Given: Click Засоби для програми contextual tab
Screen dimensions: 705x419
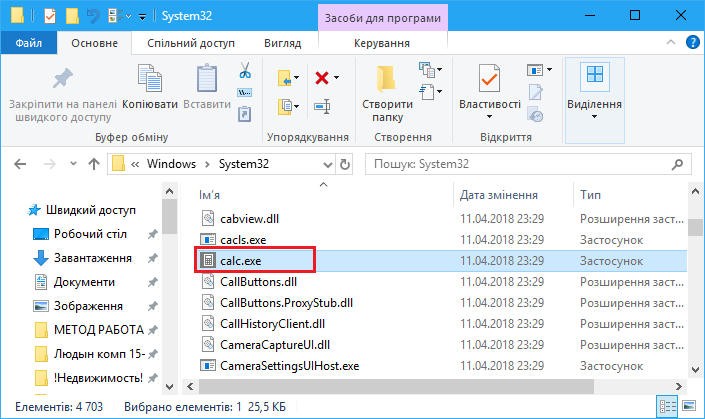Looking at the screenshot, I should tap(383, 18).
